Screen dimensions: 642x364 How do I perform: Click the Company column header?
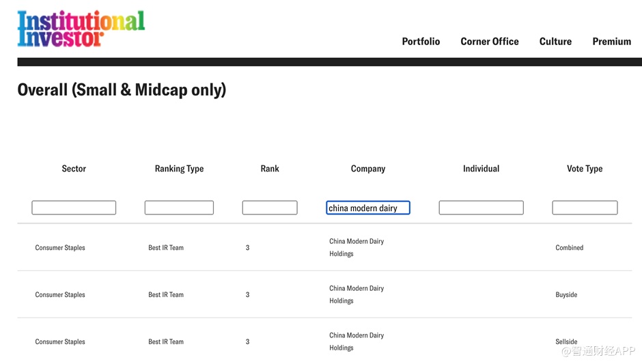pos(368,169)
